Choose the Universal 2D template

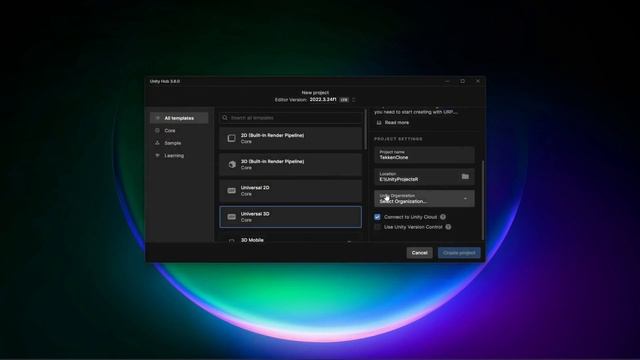pos(290,191)
